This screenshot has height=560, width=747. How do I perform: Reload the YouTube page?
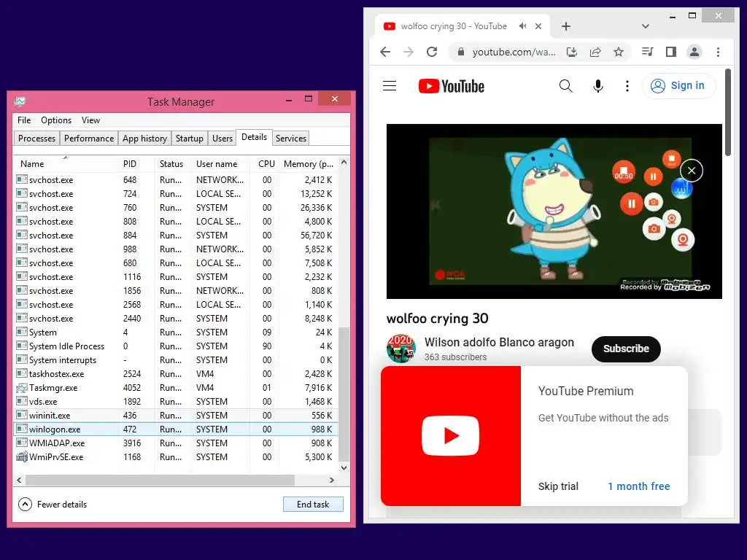pyautogui.click(x=432, y=52)
